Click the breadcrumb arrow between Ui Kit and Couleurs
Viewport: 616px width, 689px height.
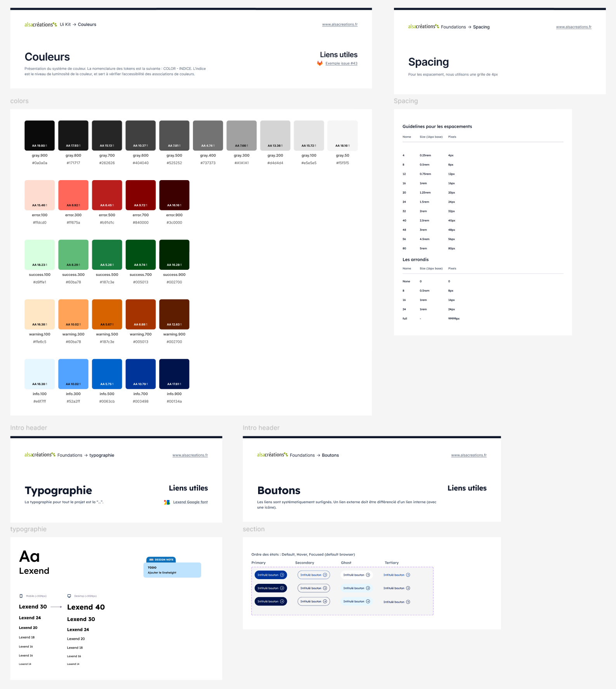coord(74,24)
